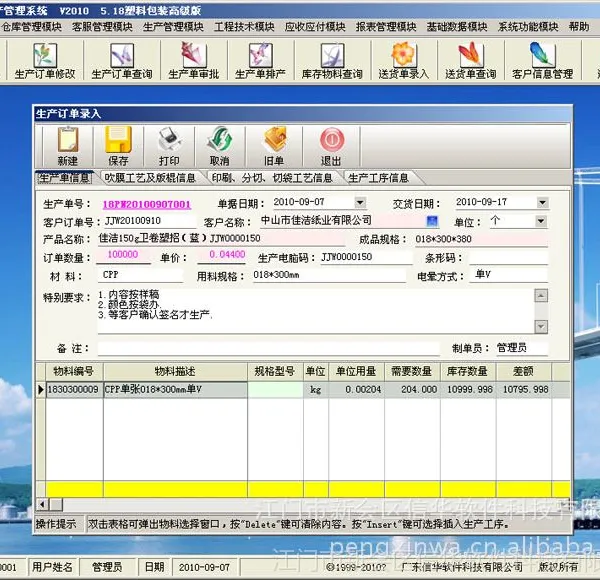The width and height of the screenshot is (600, 580).
Task: Click the 电晕方式 input field
Action: click(509, 275)
